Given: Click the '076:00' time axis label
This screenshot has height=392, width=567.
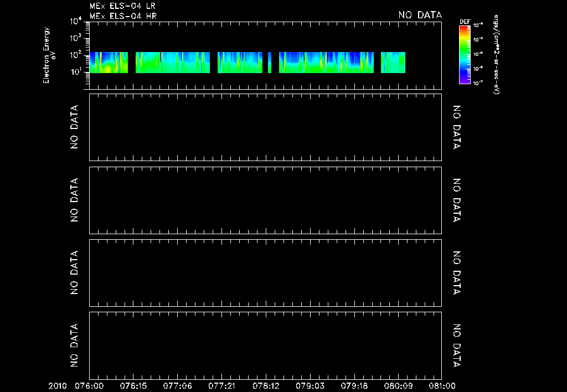Looking at the screenshot, I should (x=89, y=386).
